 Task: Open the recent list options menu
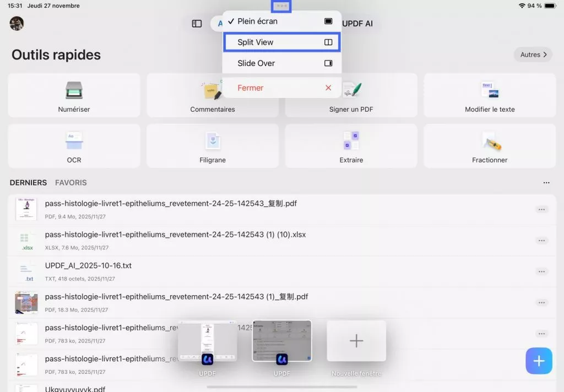(x=546, y=183)
